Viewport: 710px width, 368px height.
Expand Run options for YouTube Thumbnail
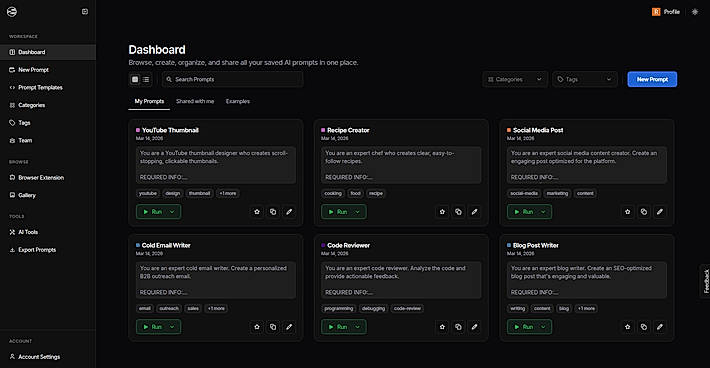172,212
